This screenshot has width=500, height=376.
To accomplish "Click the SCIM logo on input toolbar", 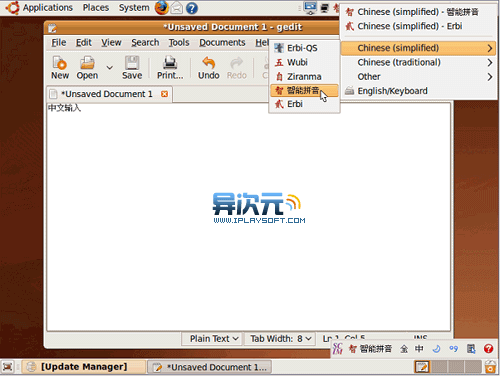I will (x=337, y=349).
